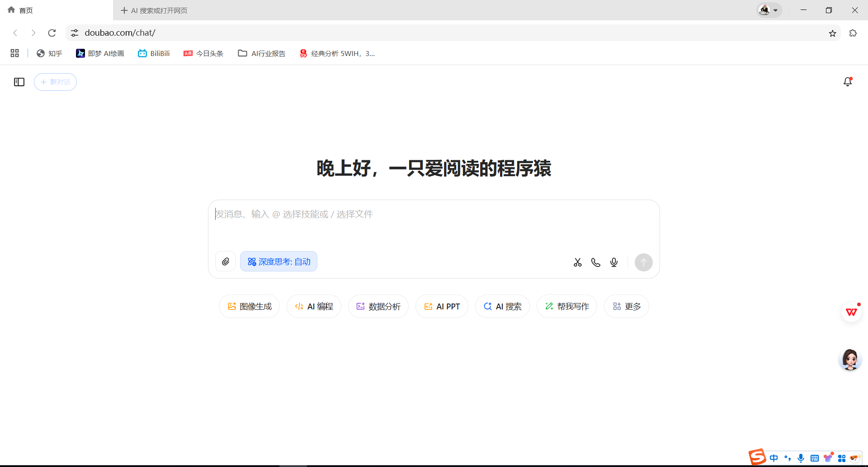
Task: Click the microphone icon in the chat box
Action: point(613,262)
